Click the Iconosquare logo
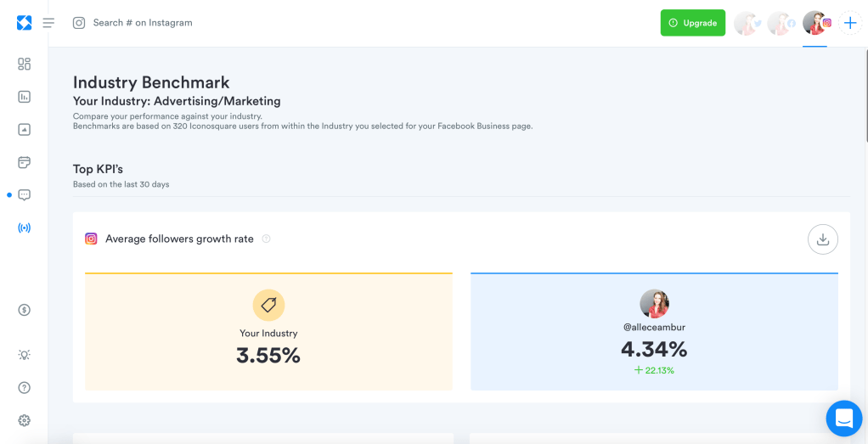868x444 pixels. coord(24,23)
